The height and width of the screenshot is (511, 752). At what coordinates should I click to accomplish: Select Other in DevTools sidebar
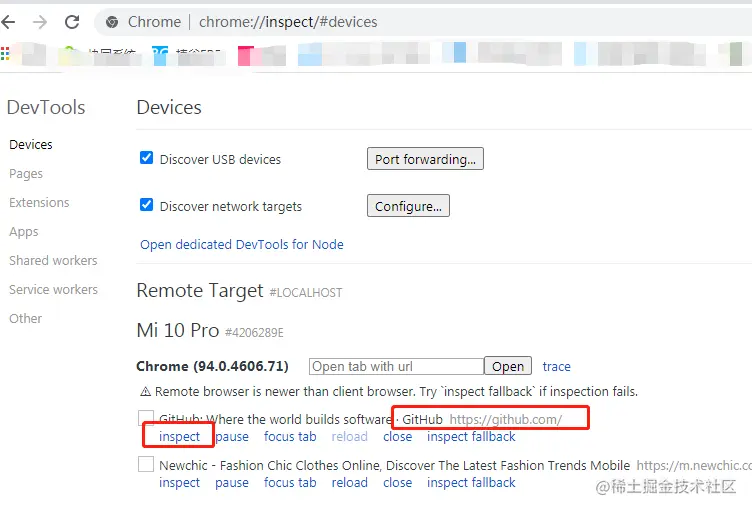coord(25,319)
